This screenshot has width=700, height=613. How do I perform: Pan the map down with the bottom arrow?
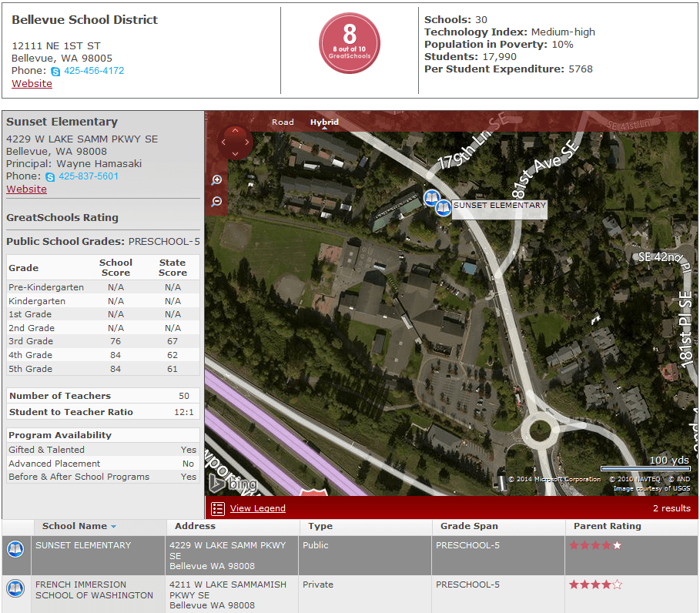coord(236,154)
